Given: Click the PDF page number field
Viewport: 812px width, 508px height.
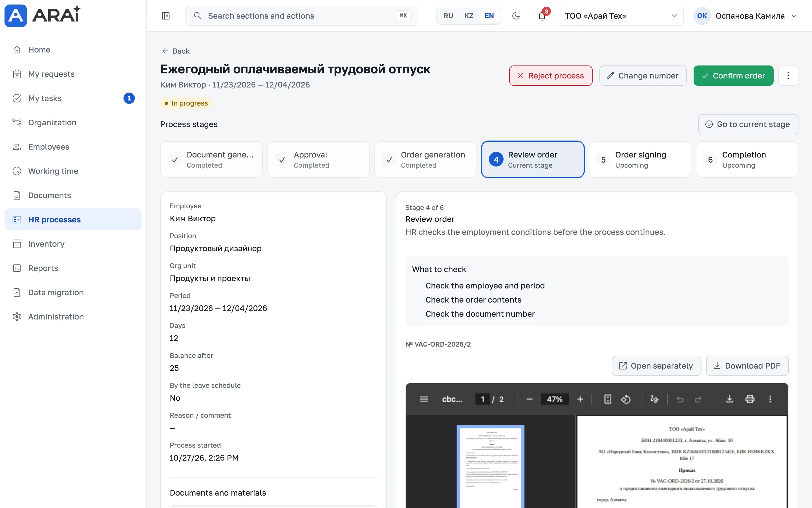Looking at the screenshot, I should click(x=482, y=399).
